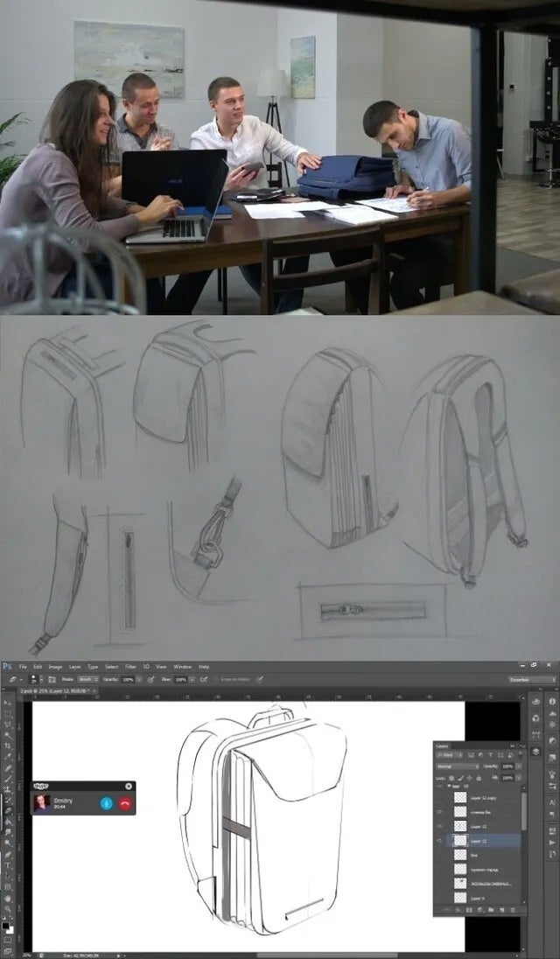This screenshot has width=560, height=959.
Task: End the Skype call with Dmitry
Action: pyautogui.click(x=124, y=802)
